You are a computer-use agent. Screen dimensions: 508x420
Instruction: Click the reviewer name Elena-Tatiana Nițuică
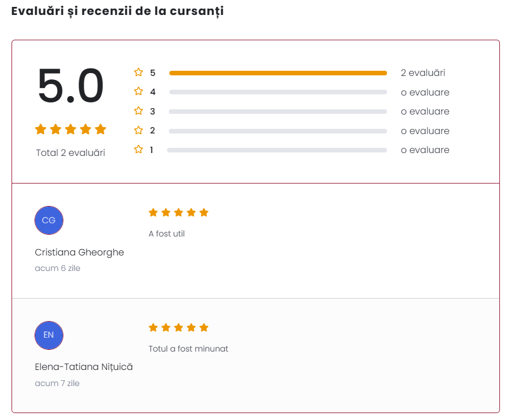pyautogui.click(x=84, y=367)
